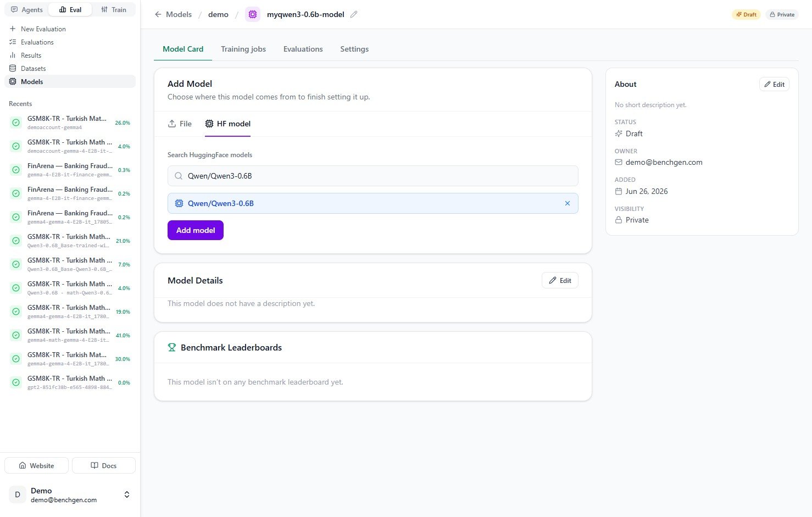Click the Demo avatar letter D
The height and width of the screenshot is (517, 812).
click(18, 494)
